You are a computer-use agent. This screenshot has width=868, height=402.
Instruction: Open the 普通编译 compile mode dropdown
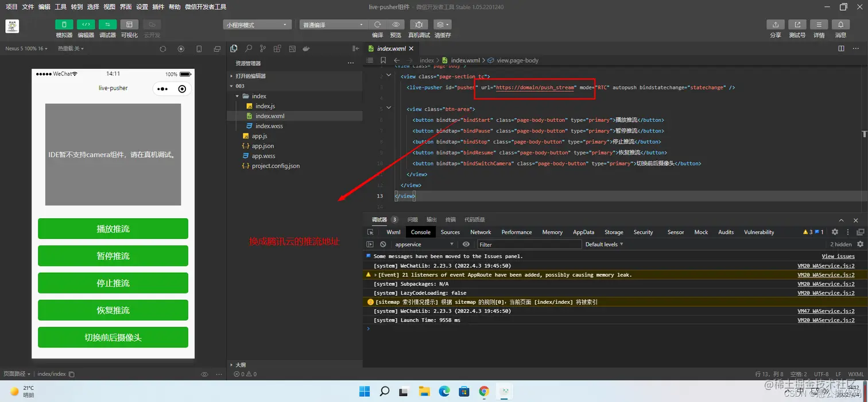pos(333,25)
